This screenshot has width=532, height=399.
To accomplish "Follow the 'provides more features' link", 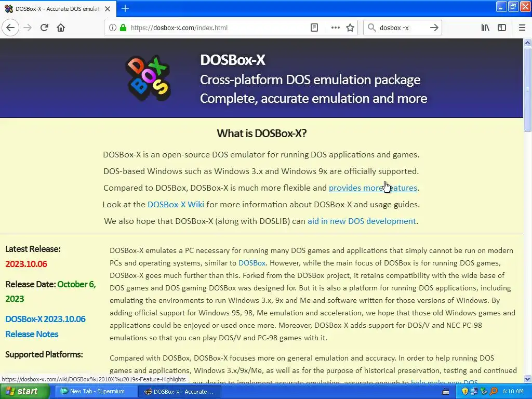I will [373, 188].
